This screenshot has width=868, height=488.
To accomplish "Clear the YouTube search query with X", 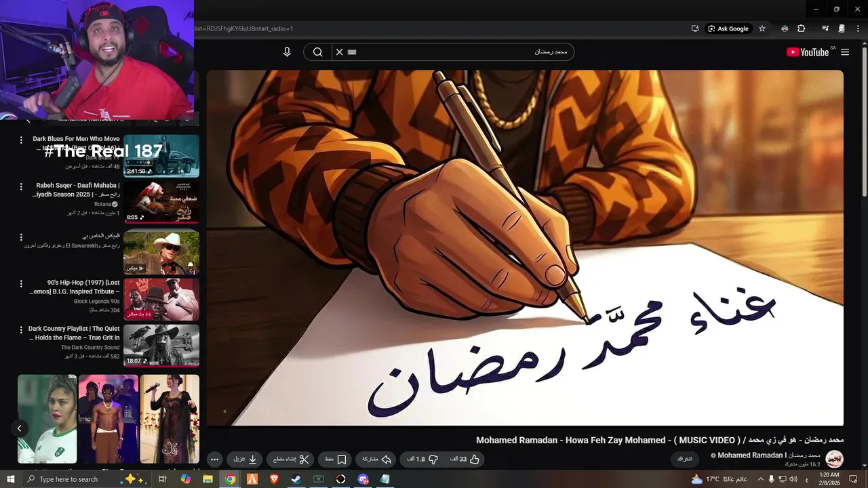I will 340,52.
